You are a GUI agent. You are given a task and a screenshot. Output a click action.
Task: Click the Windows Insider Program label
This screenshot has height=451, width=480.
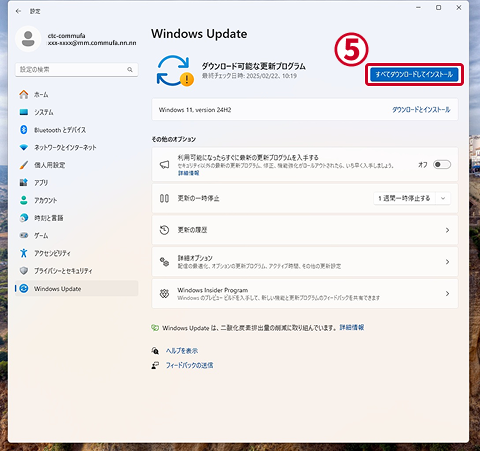tap(213, 290)
